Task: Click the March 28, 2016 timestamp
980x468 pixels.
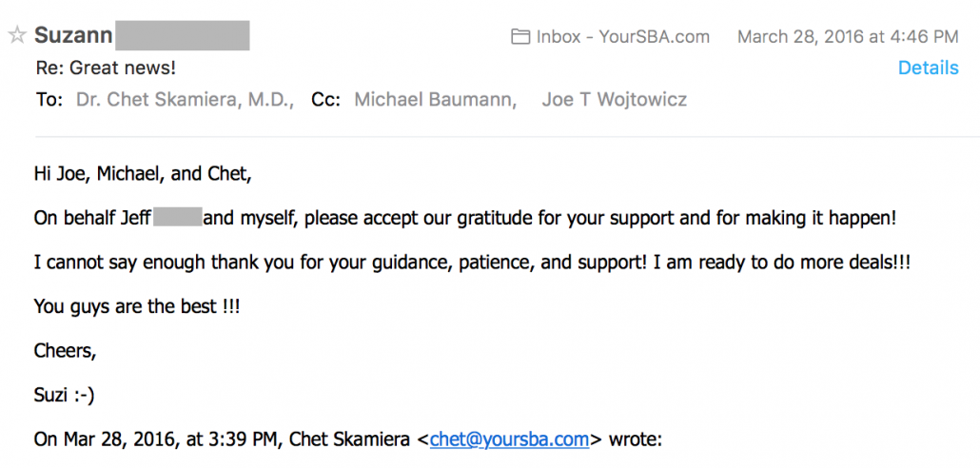Action: coord(847,37)
